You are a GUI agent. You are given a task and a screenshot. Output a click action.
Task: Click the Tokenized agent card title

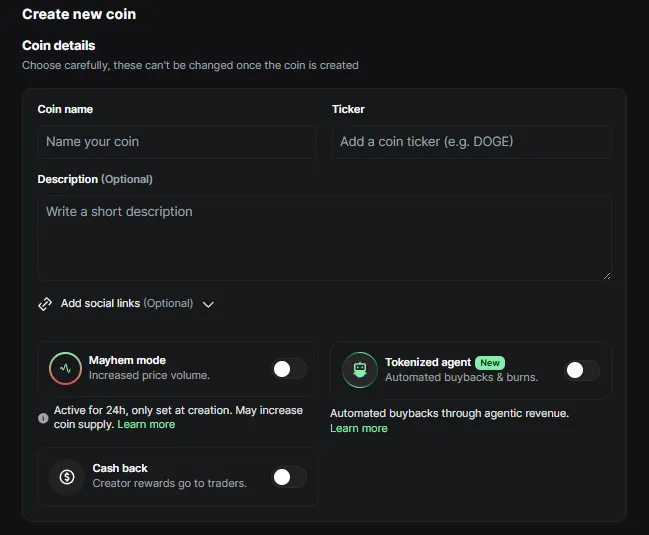pyautogui.click(x=427, y=362)
